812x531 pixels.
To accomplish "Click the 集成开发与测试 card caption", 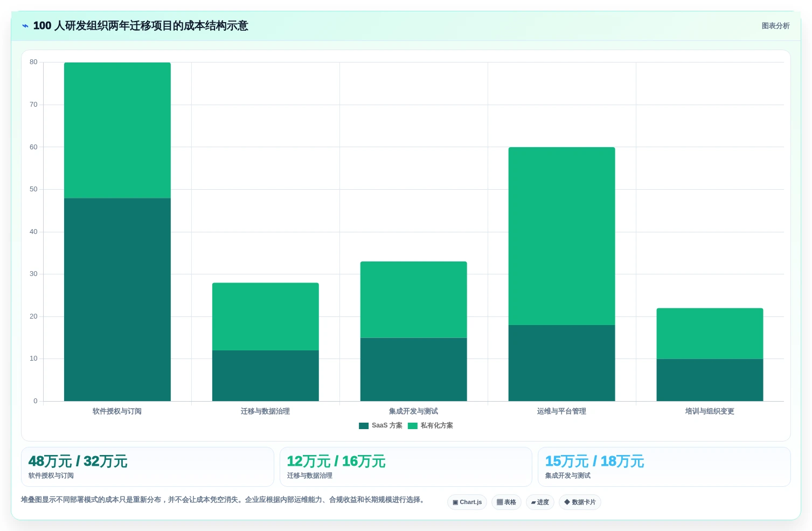I will tap(568, 475).
